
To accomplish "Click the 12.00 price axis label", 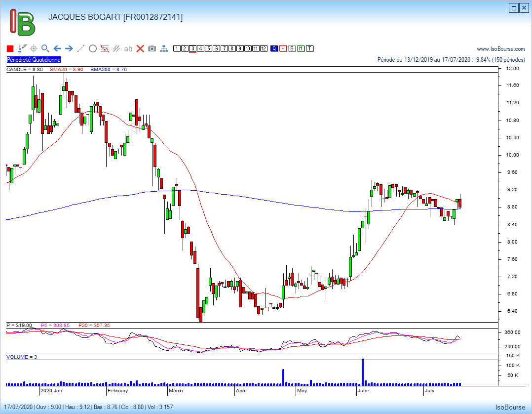I will 513,68.
